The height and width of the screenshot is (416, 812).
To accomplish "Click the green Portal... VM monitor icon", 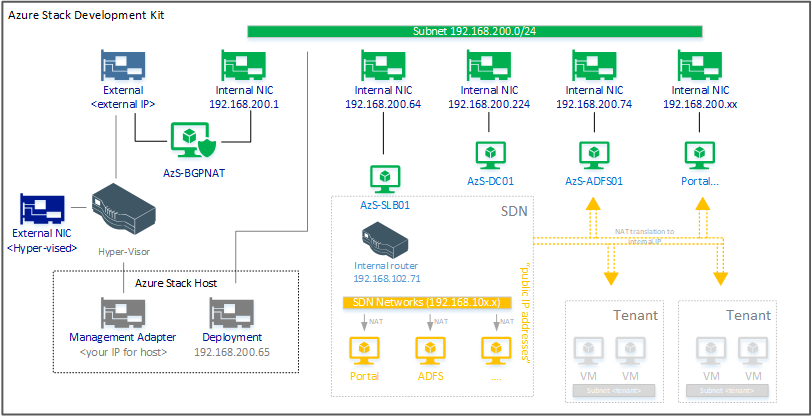I will (x=700, y=154).
